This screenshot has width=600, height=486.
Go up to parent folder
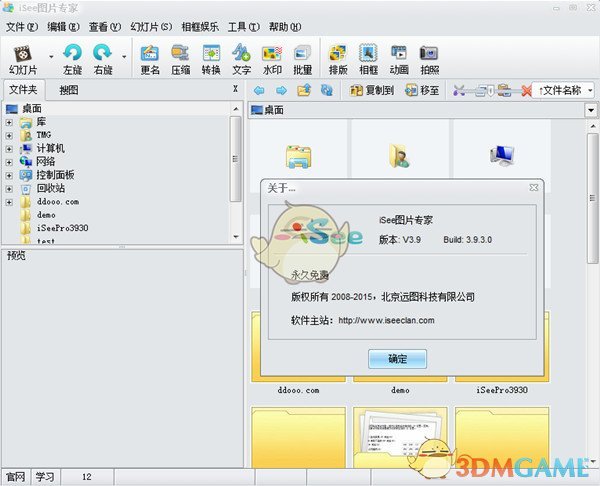[304, 90]
